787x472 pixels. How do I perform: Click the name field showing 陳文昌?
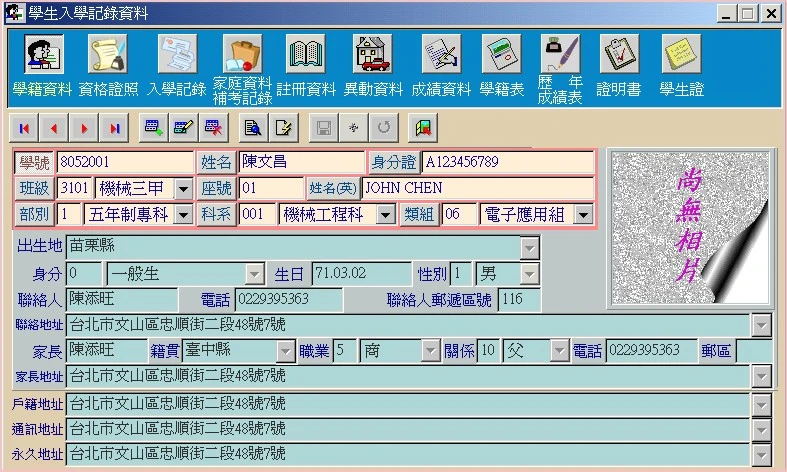pyautogui.click(x=302, y=162)
